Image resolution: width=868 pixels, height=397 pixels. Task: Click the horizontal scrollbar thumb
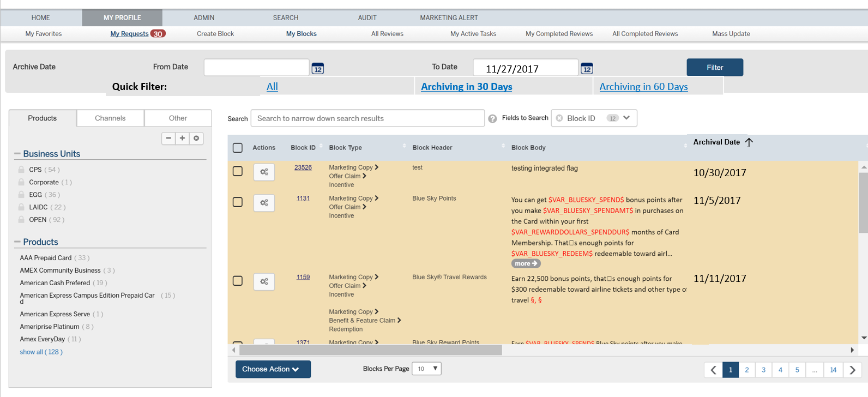pyautogui.click(x=371, y=350)
